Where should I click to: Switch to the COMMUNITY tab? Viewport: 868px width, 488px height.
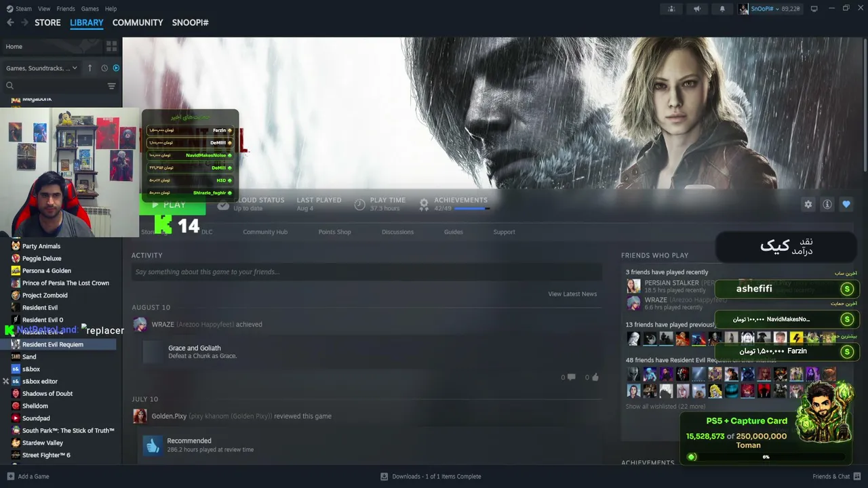pos(138,22)
